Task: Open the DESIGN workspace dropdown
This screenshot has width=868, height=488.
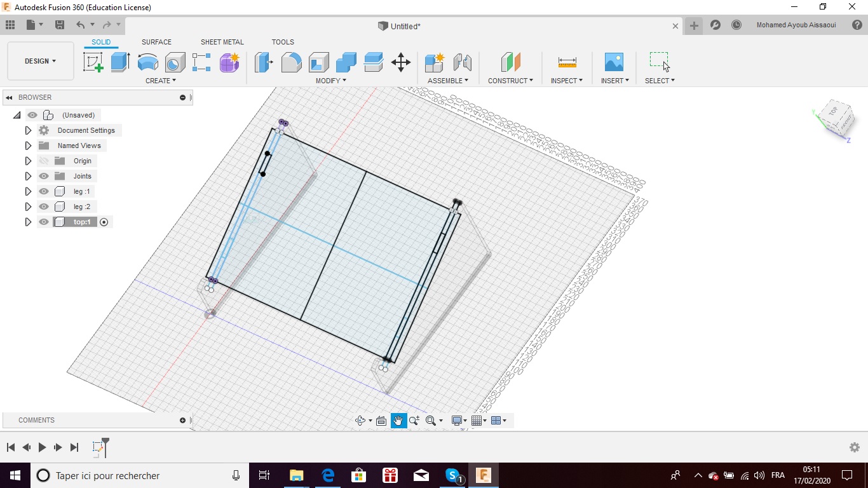Action: pyautogui.click(x=41, y=61)
